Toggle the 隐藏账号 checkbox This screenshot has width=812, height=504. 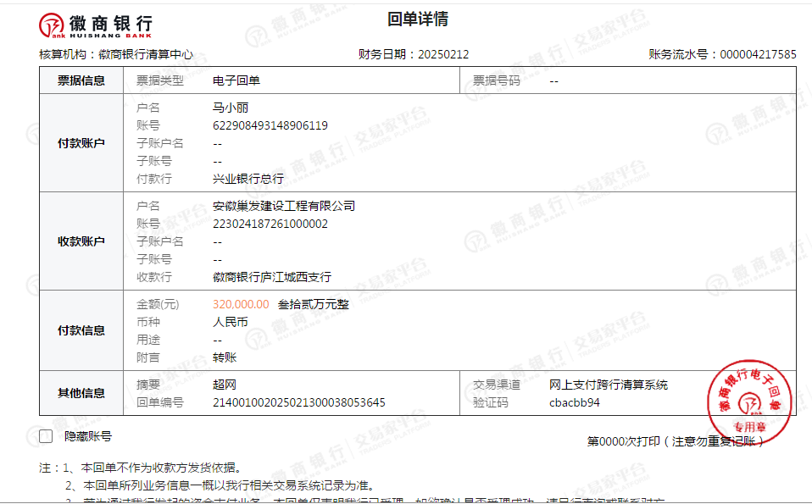pos(46,436)
